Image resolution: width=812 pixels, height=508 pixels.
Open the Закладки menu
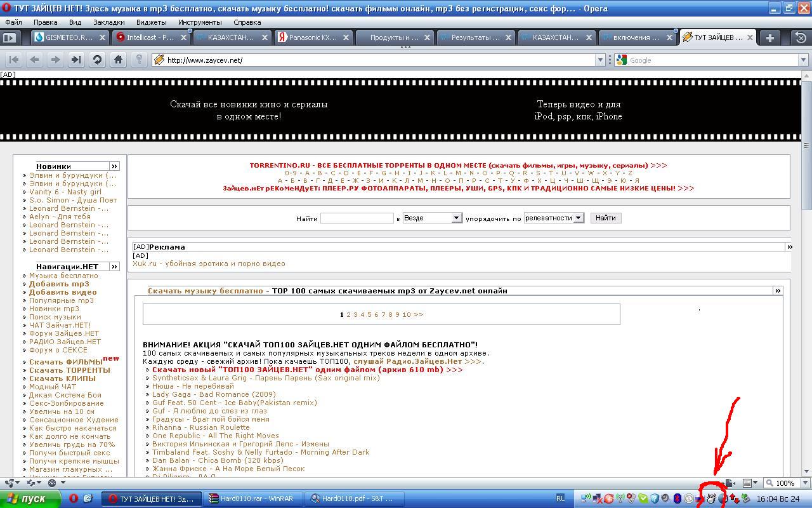(108, 22)
